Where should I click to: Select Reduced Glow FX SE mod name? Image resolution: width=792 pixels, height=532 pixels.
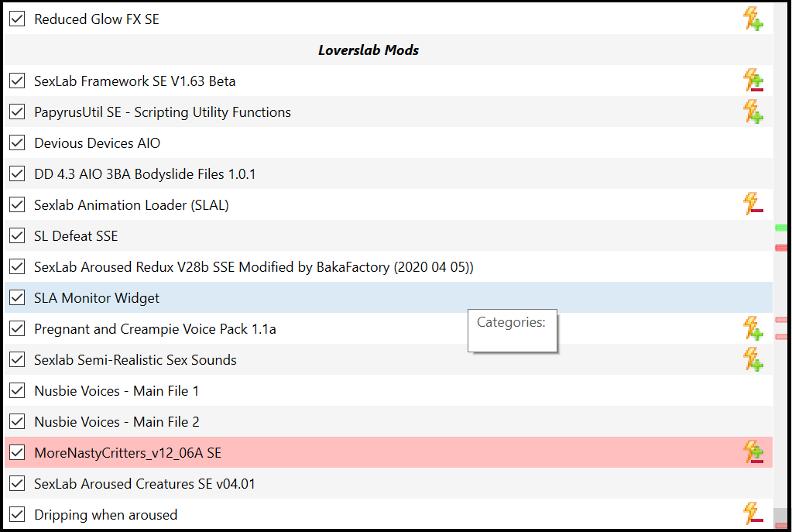tap(97, 19)
